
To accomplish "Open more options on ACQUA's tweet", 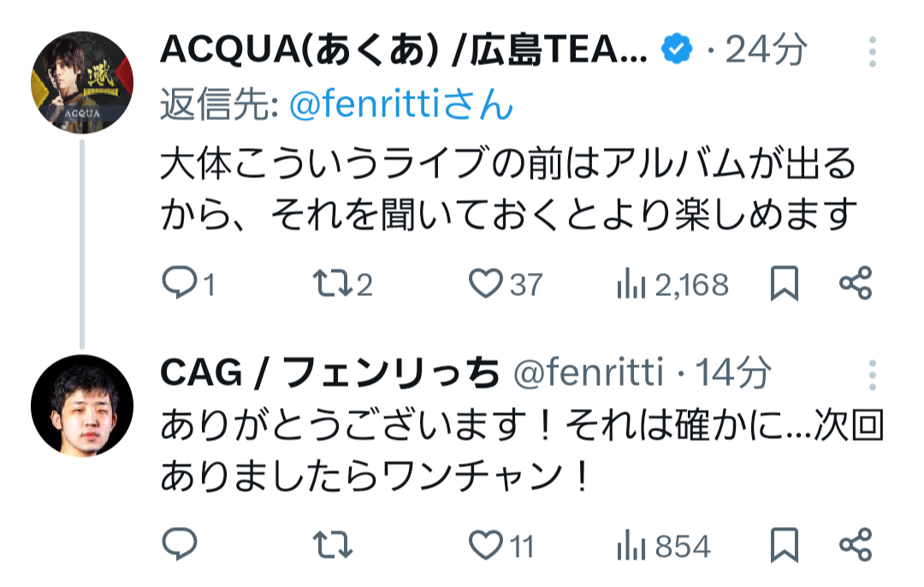I will click(x=872, y=52).
